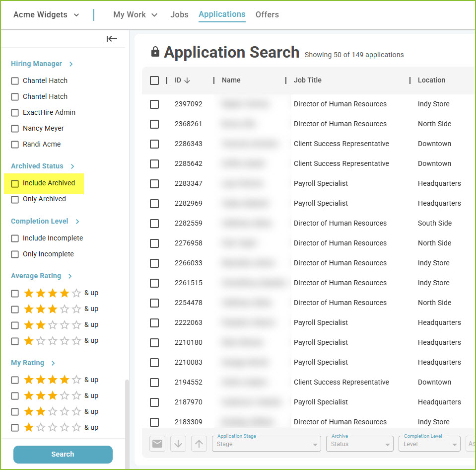This screenshot has height=470, width=476.
Task: Switch to the Offers tab
Action: click(267, 14)
